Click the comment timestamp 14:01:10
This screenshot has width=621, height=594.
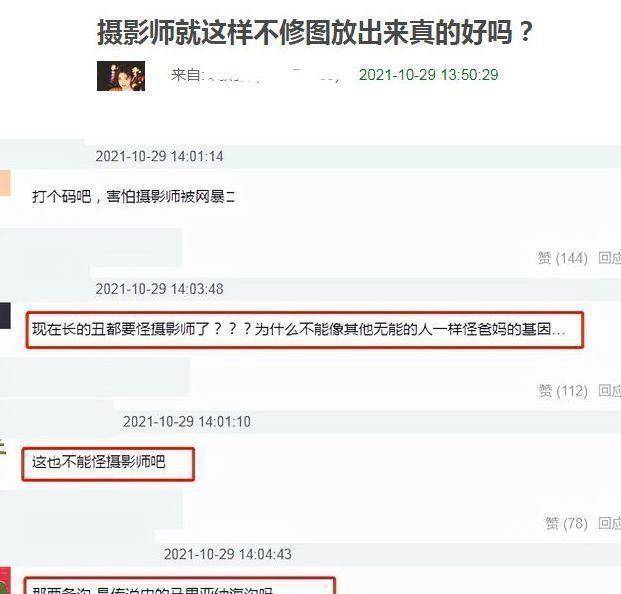point(187,422)
